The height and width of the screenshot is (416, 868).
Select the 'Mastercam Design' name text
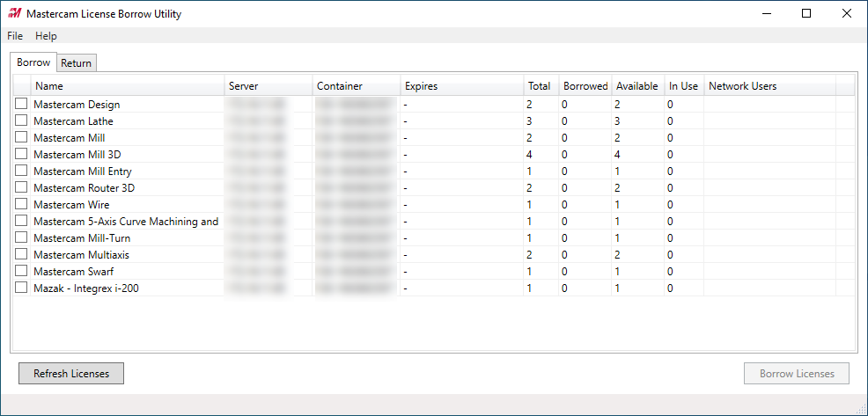click(x=77, y=104)
